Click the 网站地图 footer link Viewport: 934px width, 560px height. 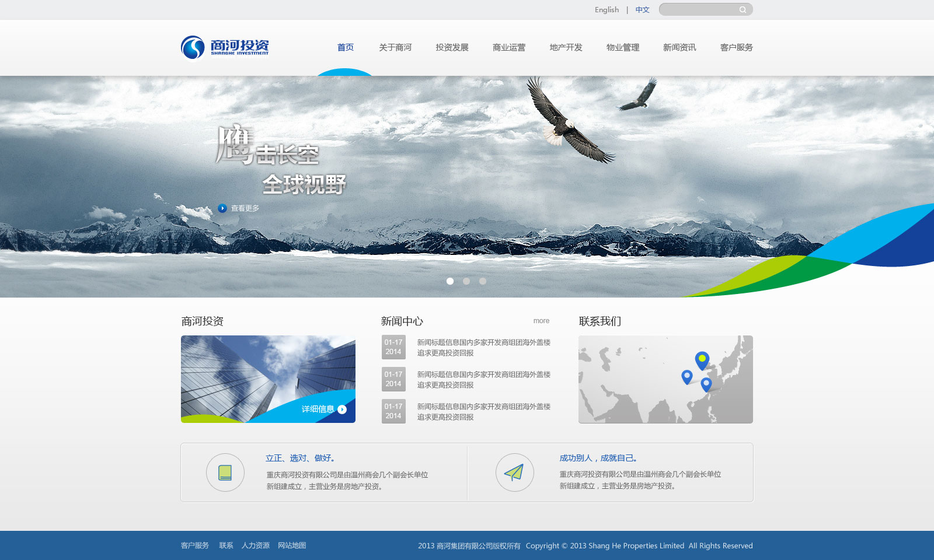pos(292,545)
